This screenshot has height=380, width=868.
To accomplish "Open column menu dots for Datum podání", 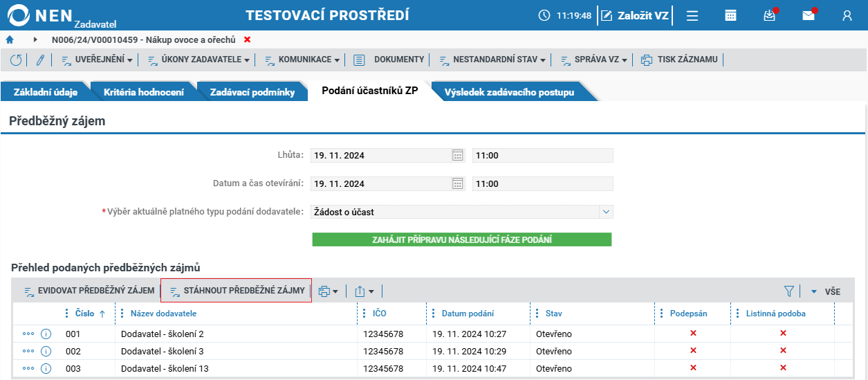I will (x=434, y=314).
